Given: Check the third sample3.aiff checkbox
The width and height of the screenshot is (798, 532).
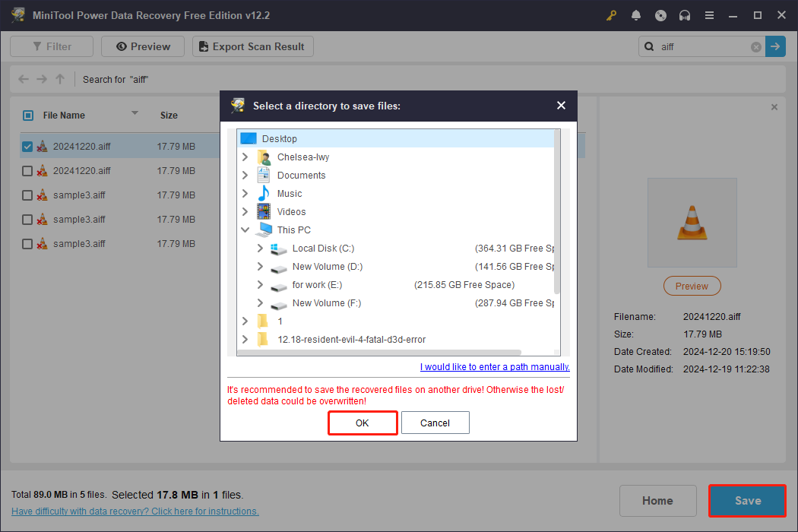Looking at the screenshot, I should point(27,245).
